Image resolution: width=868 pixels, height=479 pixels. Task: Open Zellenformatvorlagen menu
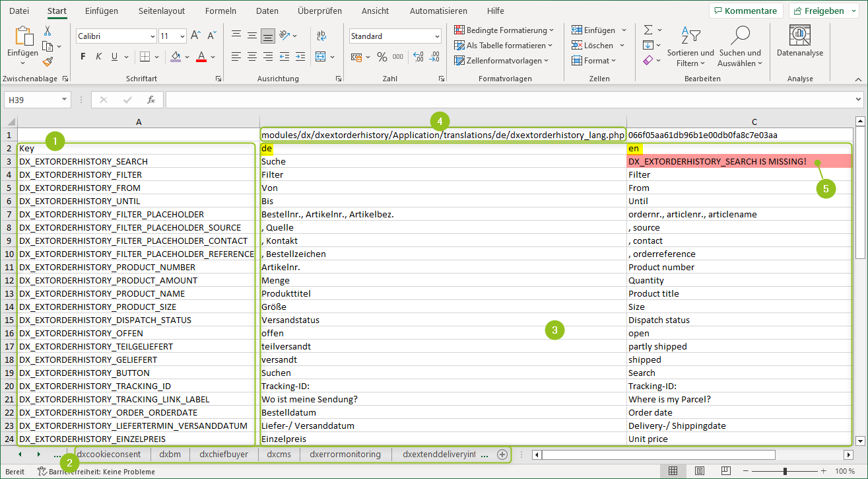click(x=502, y=61)
